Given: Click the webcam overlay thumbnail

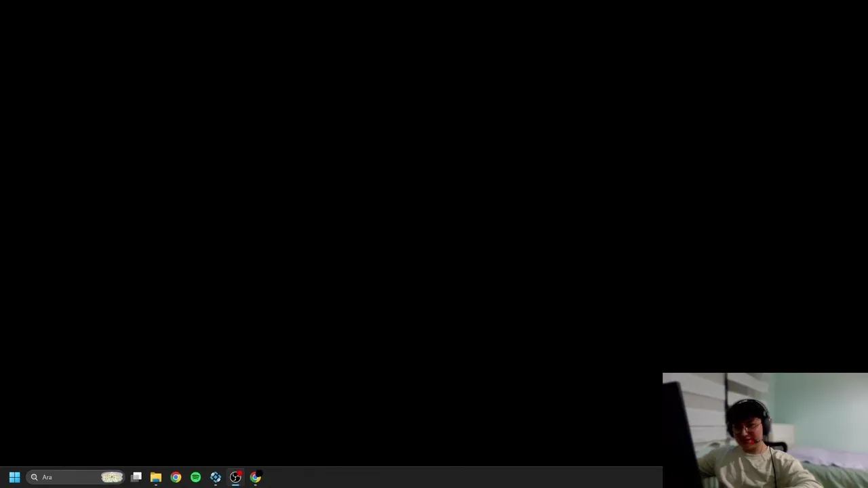Looking at the screenshot, I should point(765,430).
